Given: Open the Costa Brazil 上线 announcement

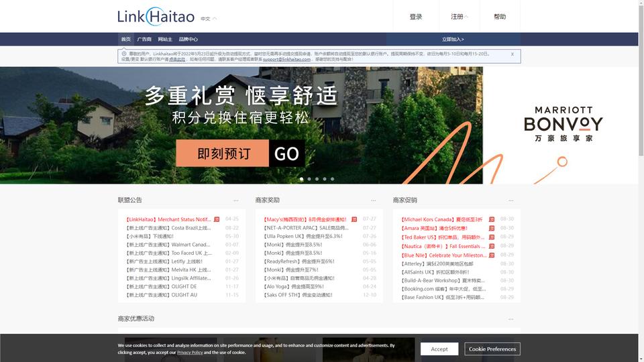Looking at the screenshot, I should click(168, 228).
